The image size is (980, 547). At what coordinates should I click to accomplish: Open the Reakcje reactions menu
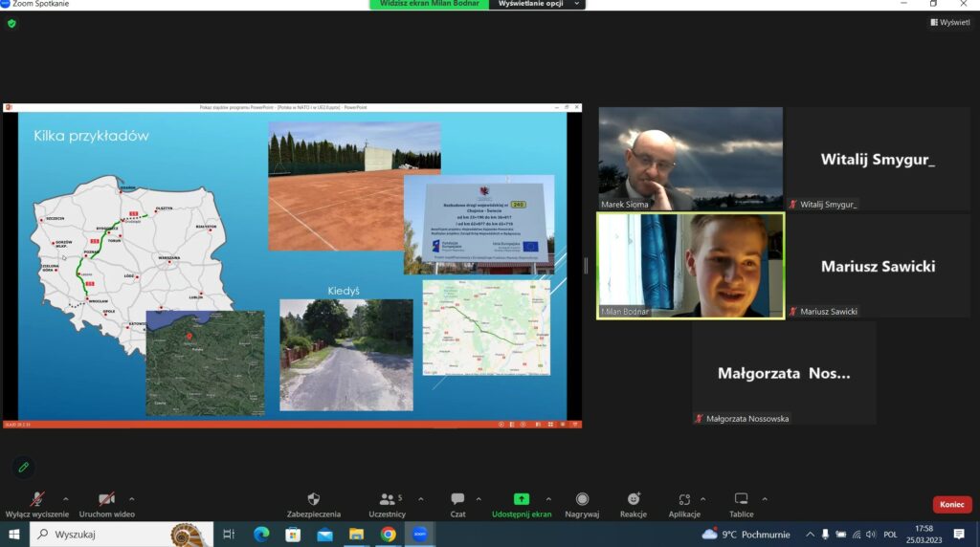[x=633, y=500]
